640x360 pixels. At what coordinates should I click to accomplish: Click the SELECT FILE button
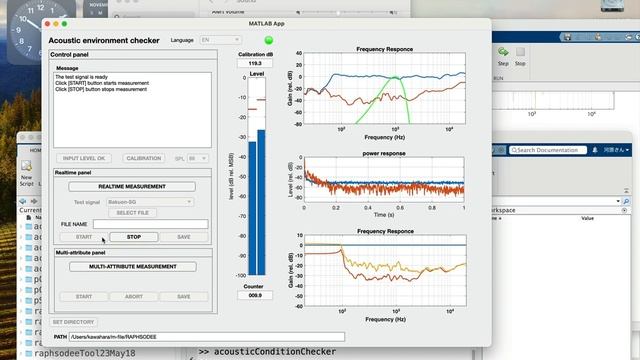[132, 213]
